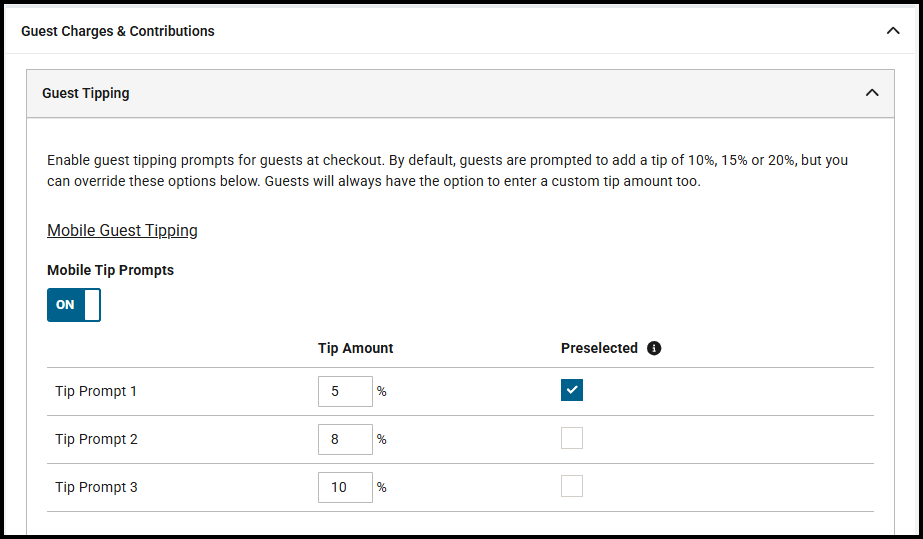Click the Tip Prompt 2 row label
The width and height of the screenshot is (923, 539).
coord(96,440)
